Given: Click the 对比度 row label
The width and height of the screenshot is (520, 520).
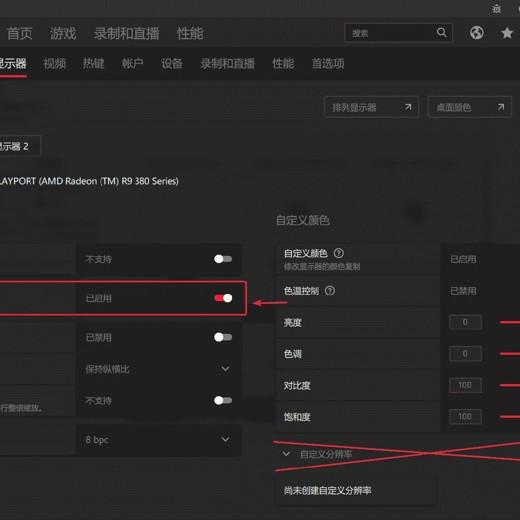Looking at the screenshot, I should click(297, 386).
